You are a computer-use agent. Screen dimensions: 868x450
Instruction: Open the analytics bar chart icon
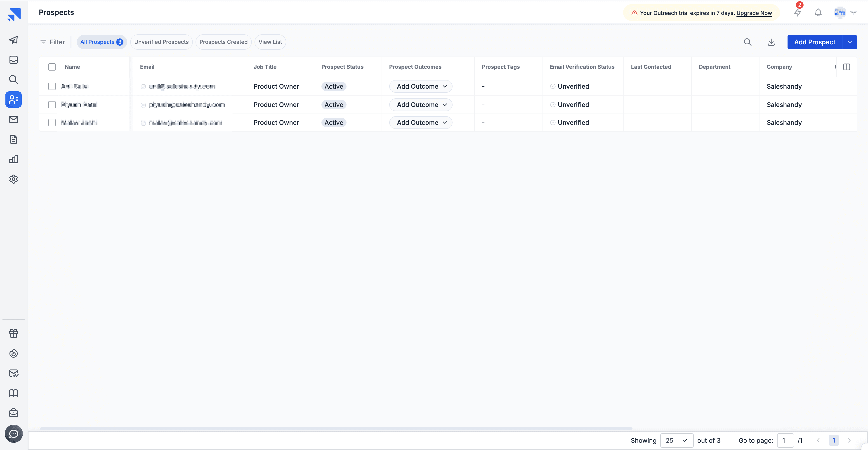coord(14,159)
